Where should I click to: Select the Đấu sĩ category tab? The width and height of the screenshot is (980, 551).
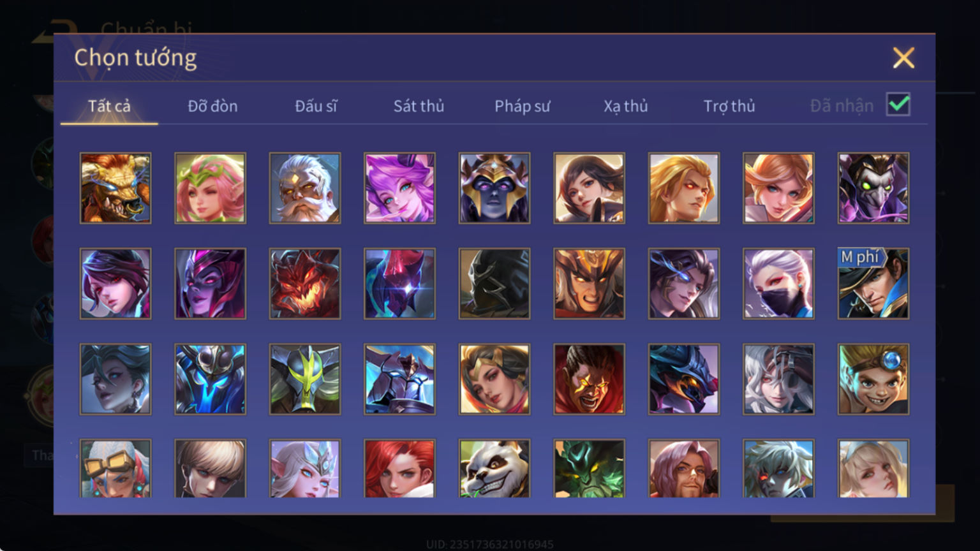pyautogui.click(x=316, y=106)
